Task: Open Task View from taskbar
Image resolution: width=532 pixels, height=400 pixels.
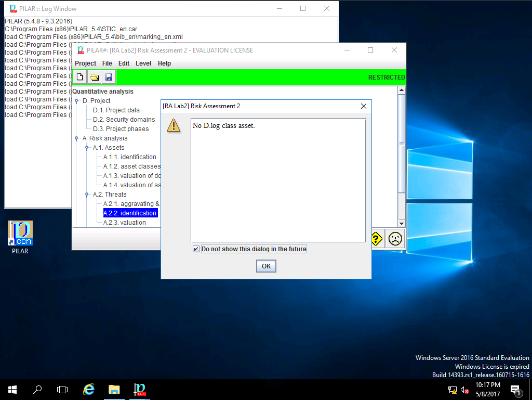Action: click(x=62, y=390)
